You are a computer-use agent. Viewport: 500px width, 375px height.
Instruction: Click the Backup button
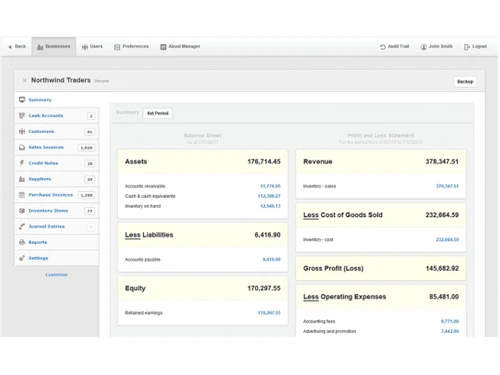click(x=465, y=82)
